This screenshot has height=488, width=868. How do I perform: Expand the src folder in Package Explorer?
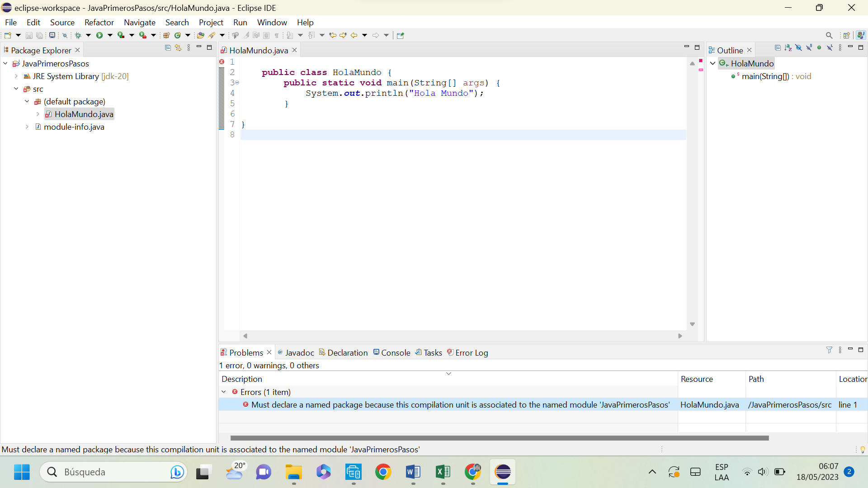[x=16, y=88]
